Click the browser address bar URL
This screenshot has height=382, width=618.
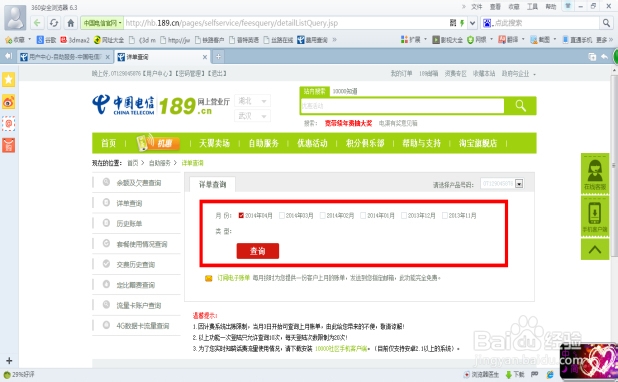tap(231, 23)
